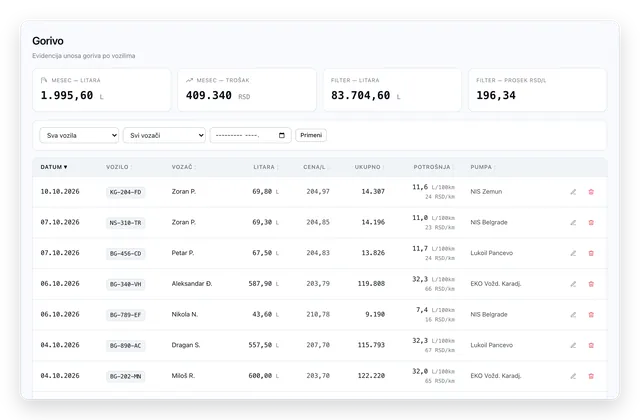640x420 pixels.
Task: Delete the Petar P. fuel record
Action: pyautogui.click(x=591, y=253)
